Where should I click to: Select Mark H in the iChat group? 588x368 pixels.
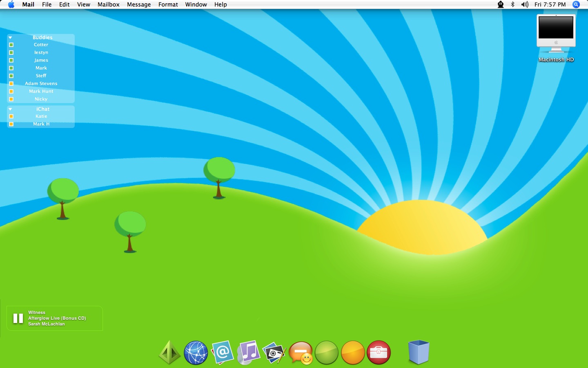click(x=41, y=124)
